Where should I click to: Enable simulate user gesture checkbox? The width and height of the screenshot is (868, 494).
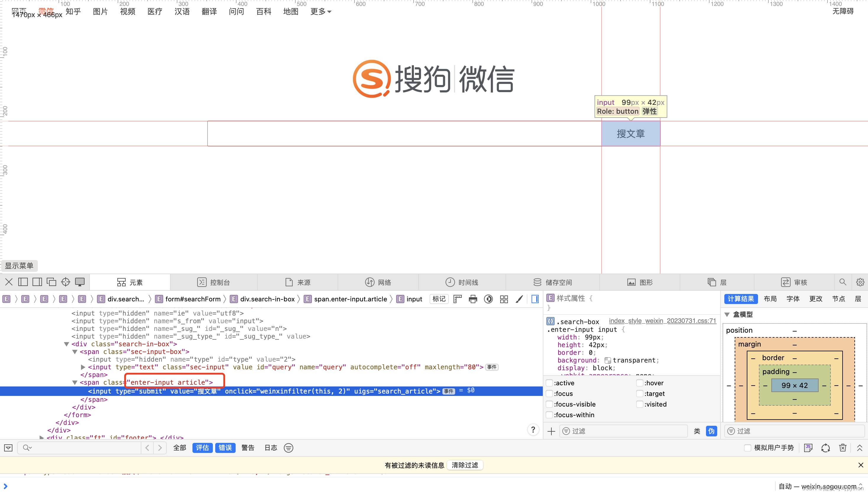click(747, 448)
